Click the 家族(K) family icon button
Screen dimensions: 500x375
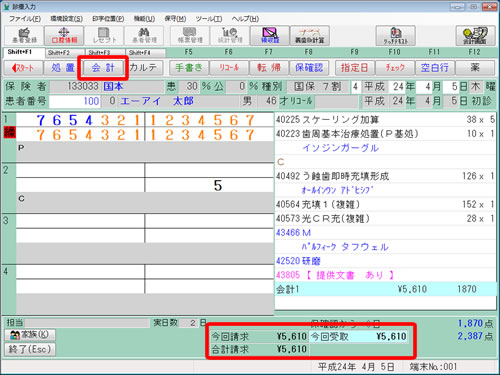30,335
